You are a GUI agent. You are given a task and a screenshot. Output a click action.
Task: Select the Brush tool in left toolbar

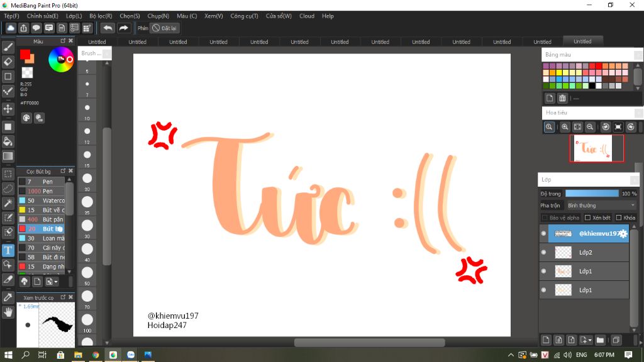pyautogui.click(x=8, y=48)
